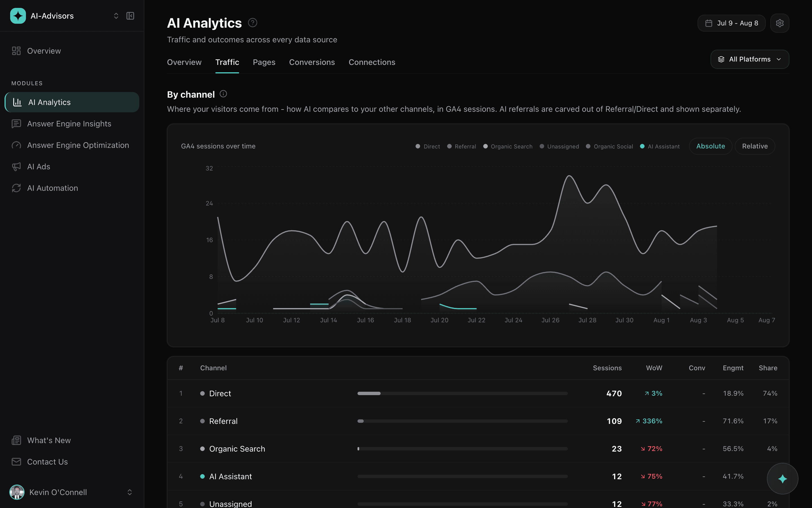Toggle the Unassigned series in legend
Screen dimensions: 812x508
click(x=559, y=146)
